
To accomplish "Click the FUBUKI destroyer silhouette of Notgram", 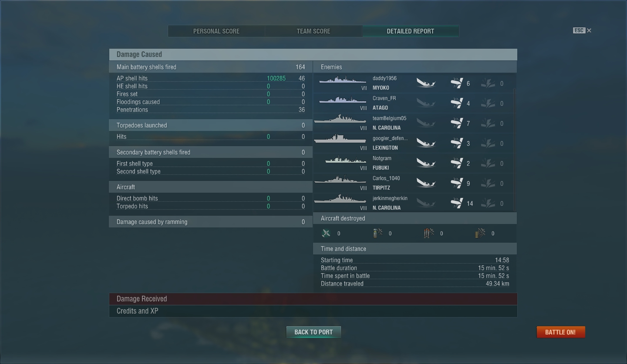I will pos(346,160).
